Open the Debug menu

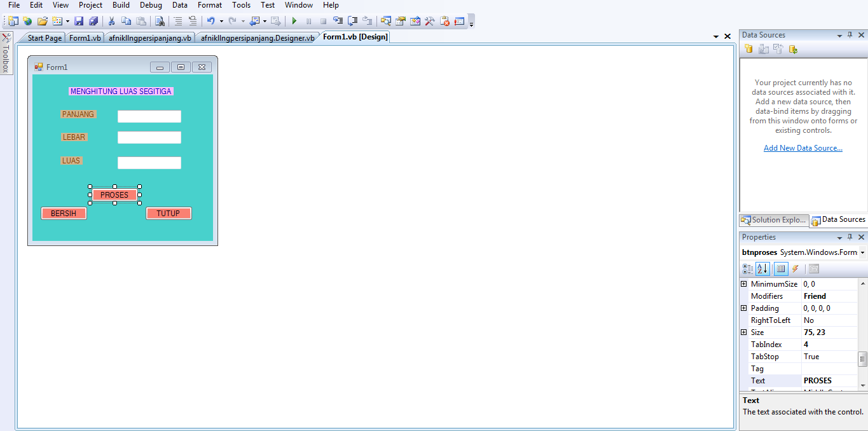151,5
